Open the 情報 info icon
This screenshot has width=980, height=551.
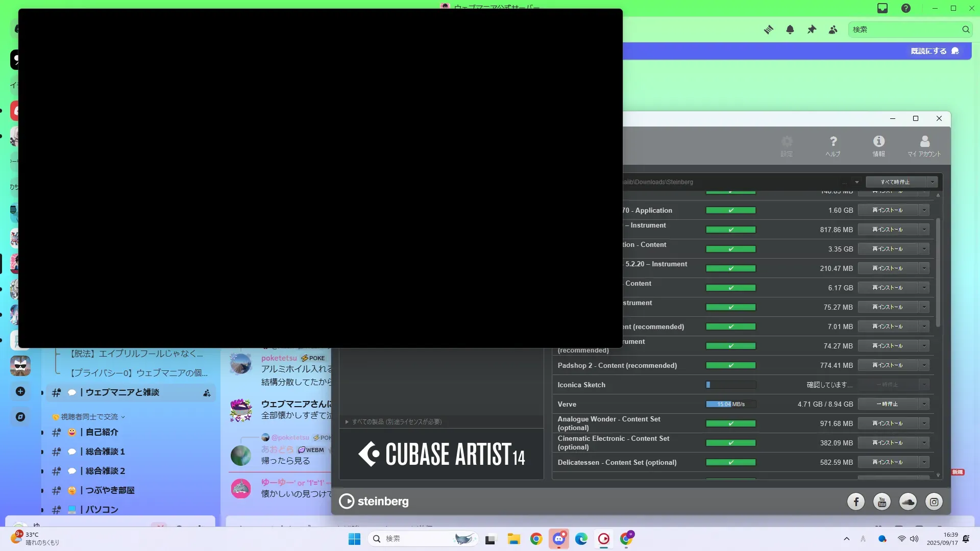click(x=878, y=145)
